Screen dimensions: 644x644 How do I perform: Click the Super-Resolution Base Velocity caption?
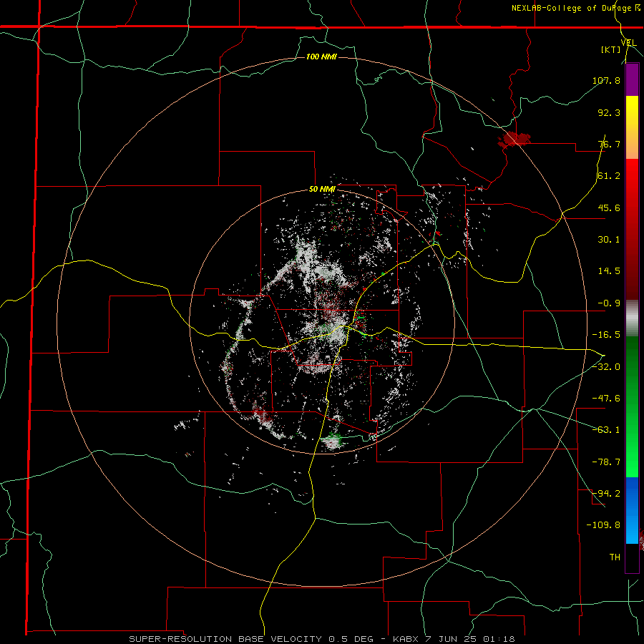point(321,639)
